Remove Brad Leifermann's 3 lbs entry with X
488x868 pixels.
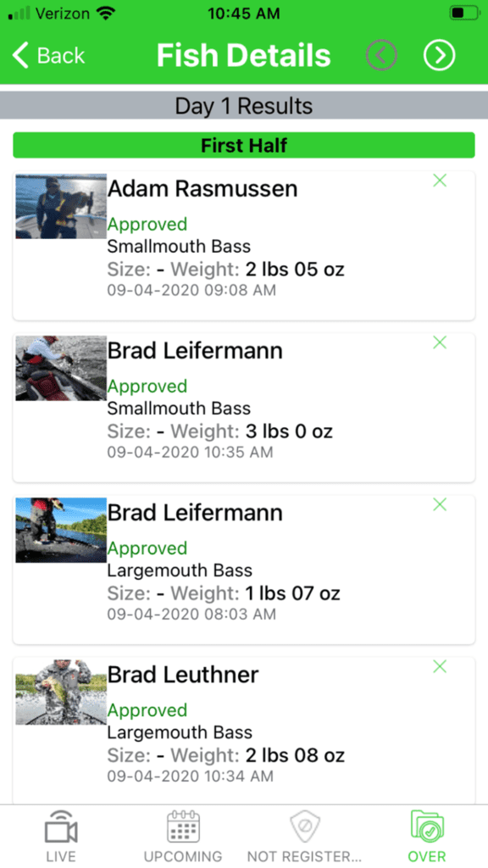pos(440,342)
